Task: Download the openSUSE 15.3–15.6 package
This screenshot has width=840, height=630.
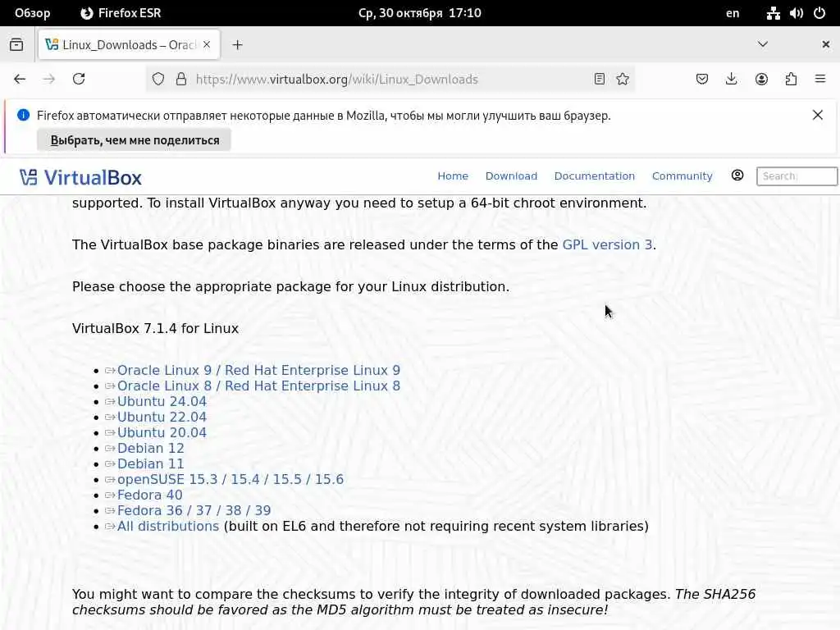Action: coord(231,479)
